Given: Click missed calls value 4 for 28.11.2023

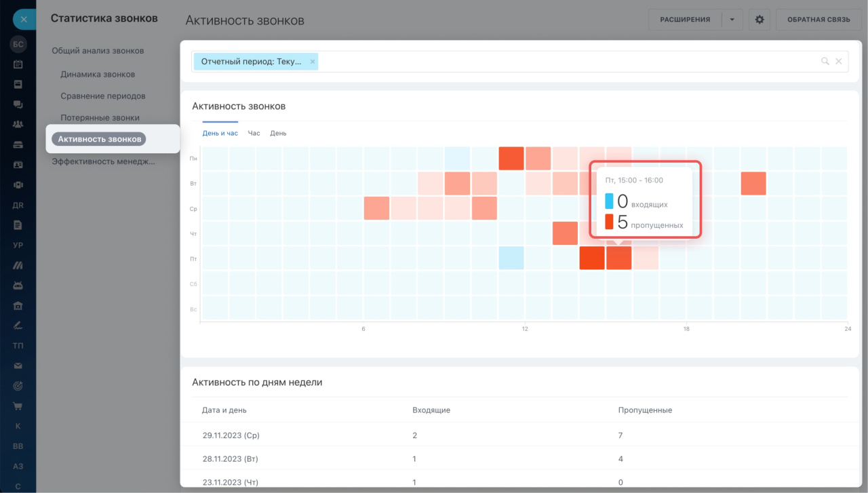Looking at the screenshot, I should pyautogui.click(x=620, y=459).
